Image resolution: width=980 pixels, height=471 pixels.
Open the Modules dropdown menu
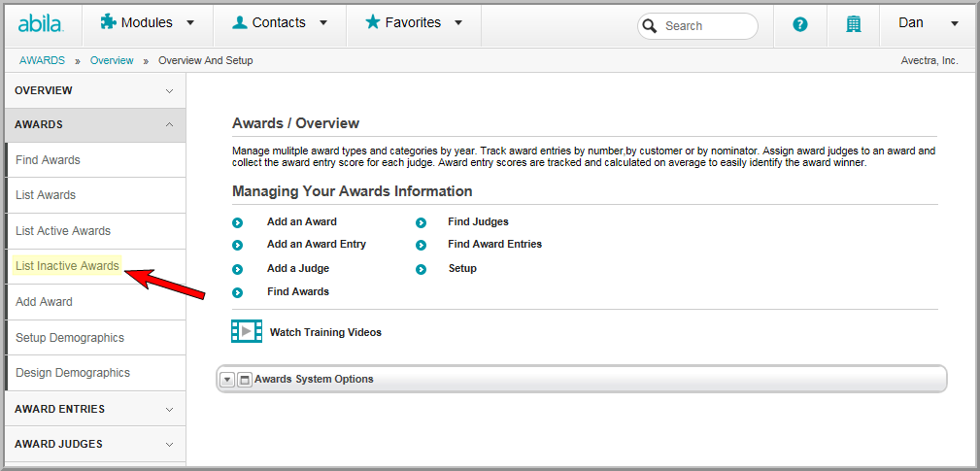148,23
